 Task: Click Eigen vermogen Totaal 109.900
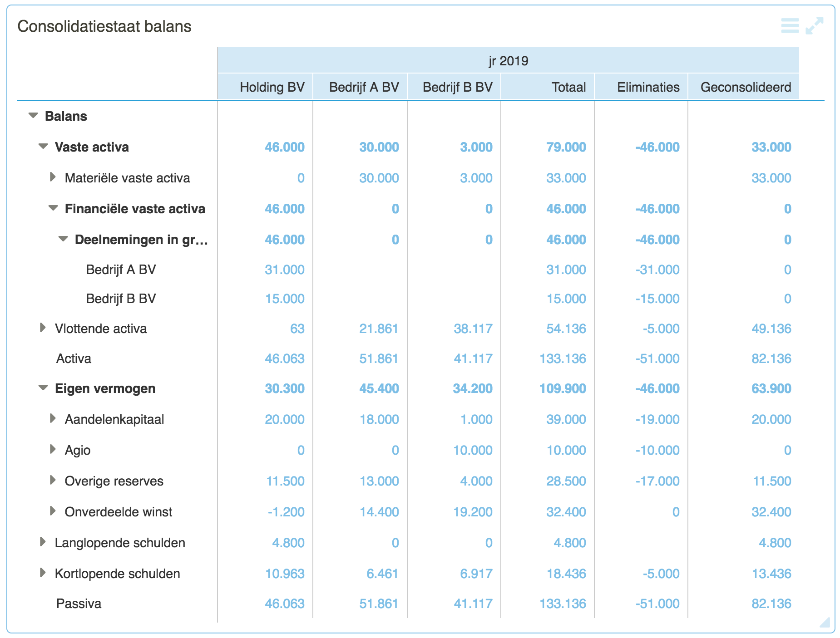[563, 388]
